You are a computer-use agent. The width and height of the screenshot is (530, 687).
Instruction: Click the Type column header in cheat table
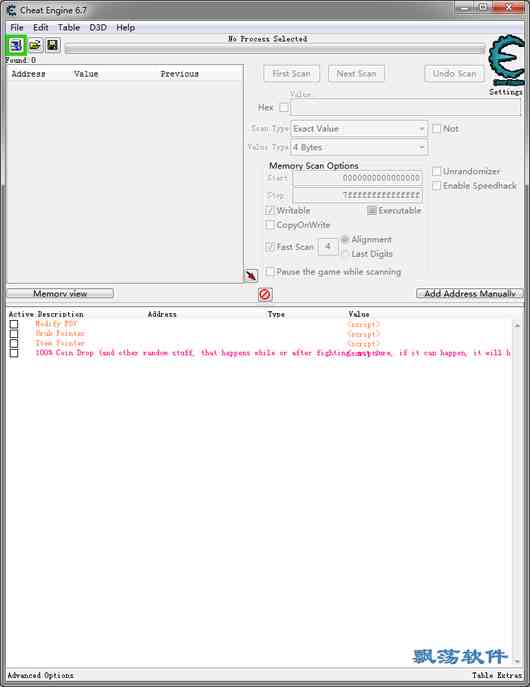click(x=276, y=314)
